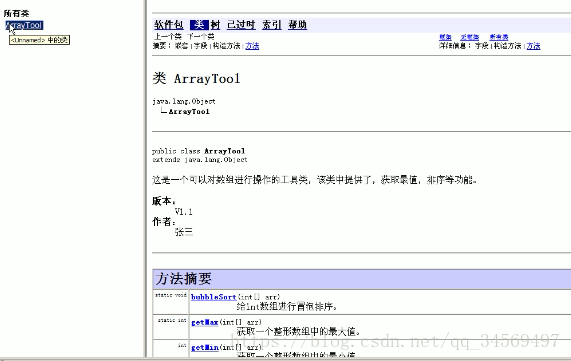Image resolution: width=571 pixels, height=361 pixels.
Task: Click the 'public class ArrayTool' declaration
Action: click(x=198, y=151)
